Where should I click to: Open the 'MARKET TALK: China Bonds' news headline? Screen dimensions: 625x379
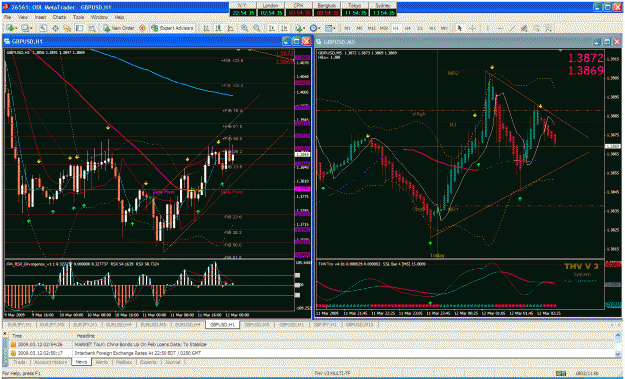point(140,344)
